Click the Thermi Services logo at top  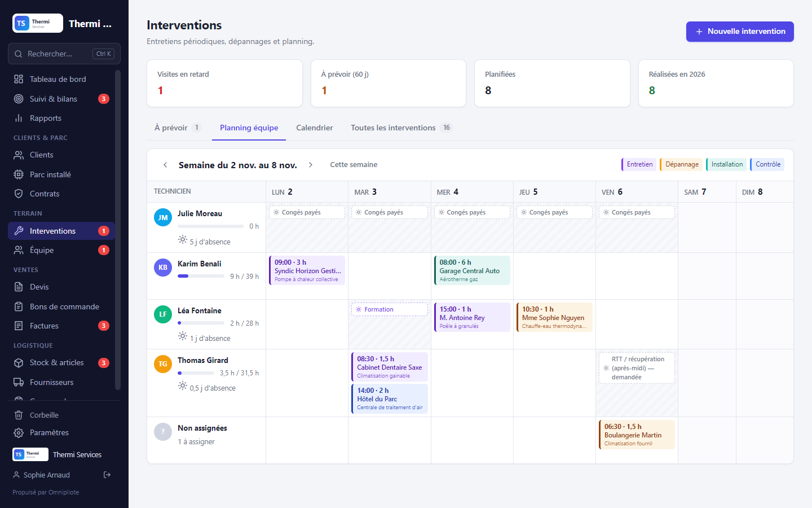tap(38, 23)
